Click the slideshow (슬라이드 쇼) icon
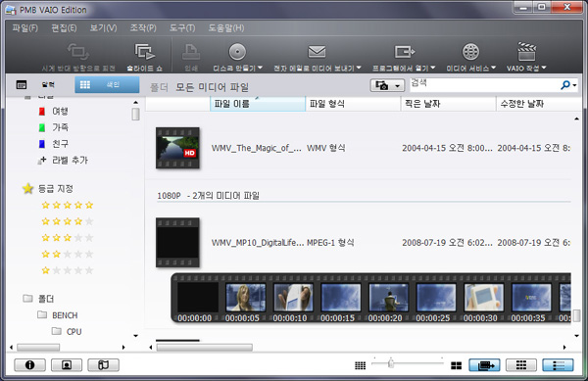 145,51
